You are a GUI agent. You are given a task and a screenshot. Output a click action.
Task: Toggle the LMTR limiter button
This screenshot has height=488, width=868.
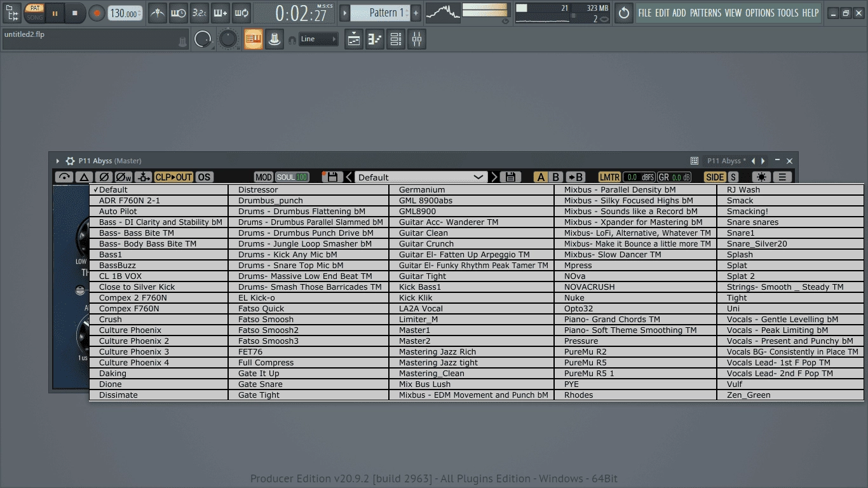610,177
